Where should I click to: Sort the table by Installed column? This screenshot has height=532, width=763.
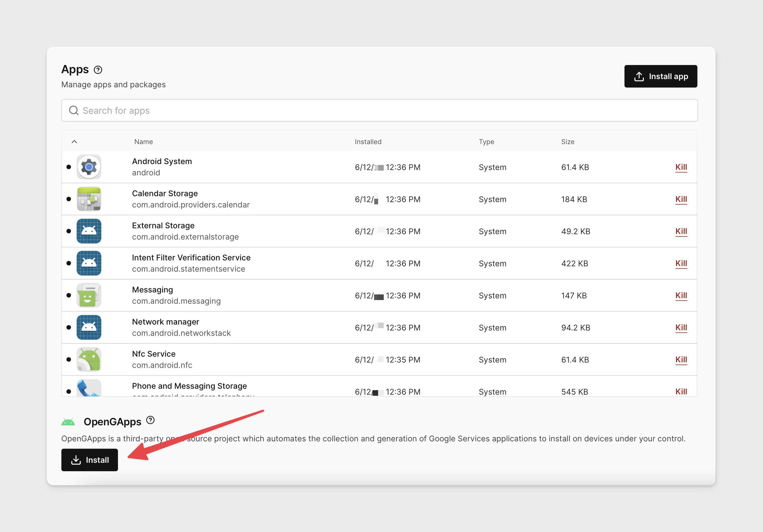point(368,142)
